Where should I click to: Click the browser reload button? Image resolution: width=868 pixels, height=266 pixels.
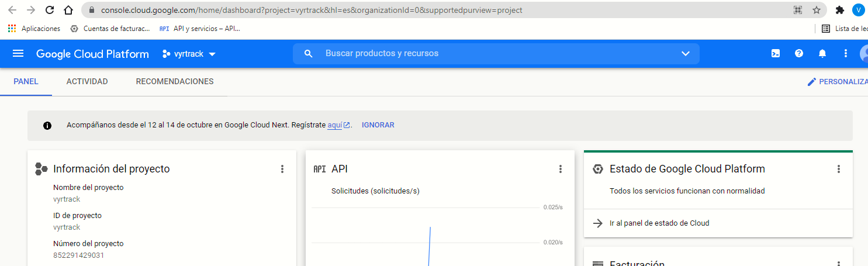pos(50,11)
